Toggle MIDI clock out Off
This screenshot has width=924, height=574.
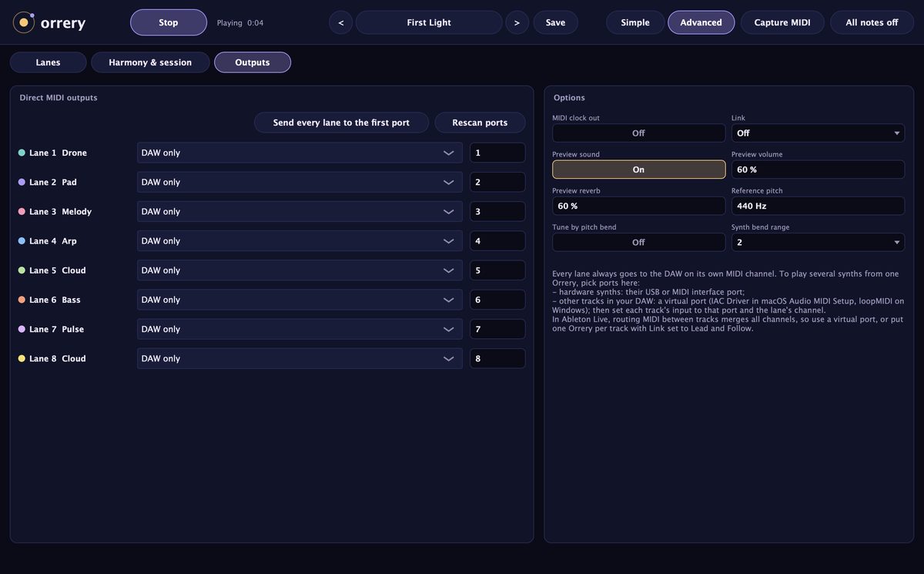[x=638, y=133]
